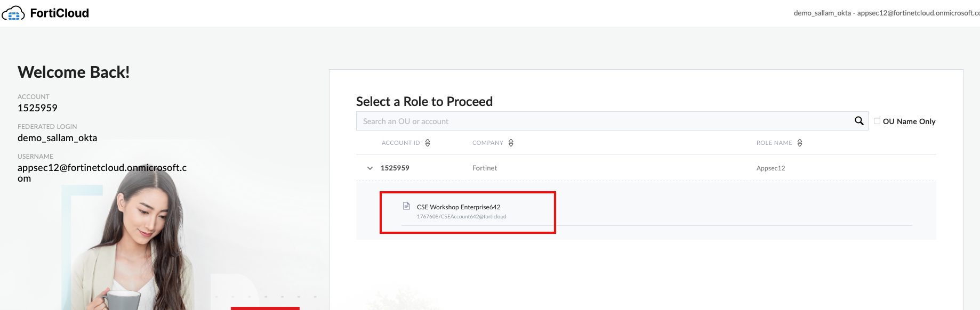The height and width of the screenshot is (310, 980).
Task: Click the document icon beside CSE Workshop Enterprise642
Action: [406, 206]
